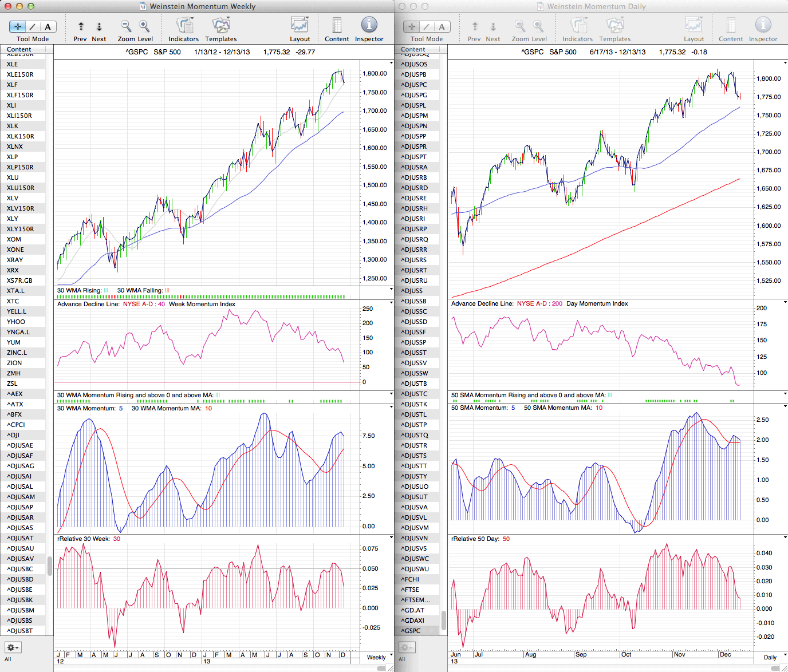The width and height of the screenshot is (788, 672).
Task: Select ^FTSE in the Daily symbol list
Action: (417, 590)
